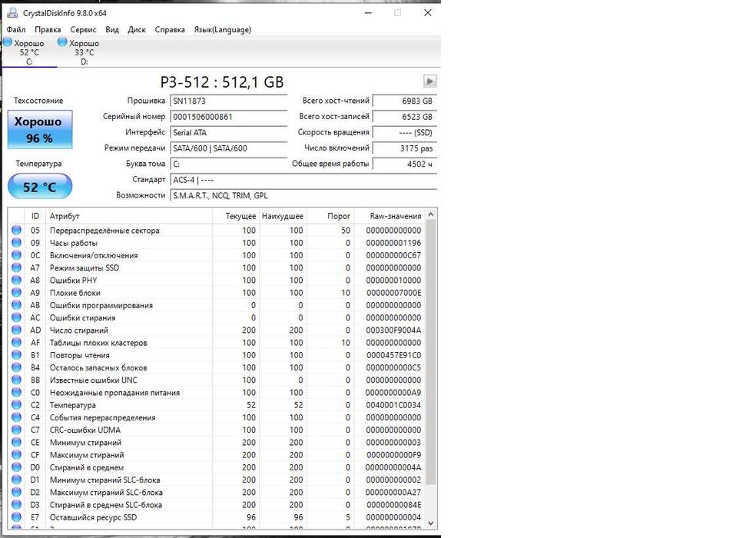Image resolution: width=756 pixels, height=538 pixels.
Task: Click the transfer mode field SATA/600 | SATA/600
Action: 228,148
